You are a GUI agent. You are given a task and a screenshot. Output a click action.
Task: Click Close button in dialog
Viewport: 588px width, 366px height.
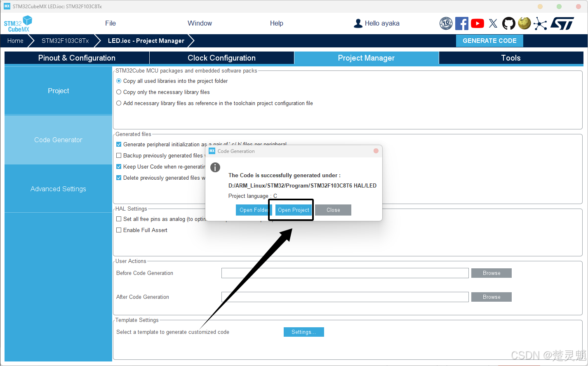333,210
